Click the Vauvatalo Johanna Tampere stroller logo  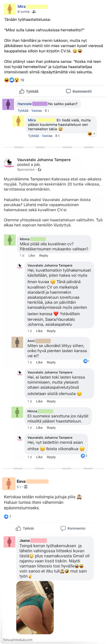pos(9,163)
